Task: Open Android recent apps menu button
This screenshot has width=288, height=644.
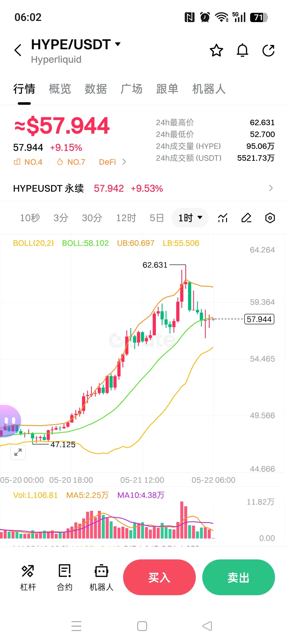Action: click(76, 626)
